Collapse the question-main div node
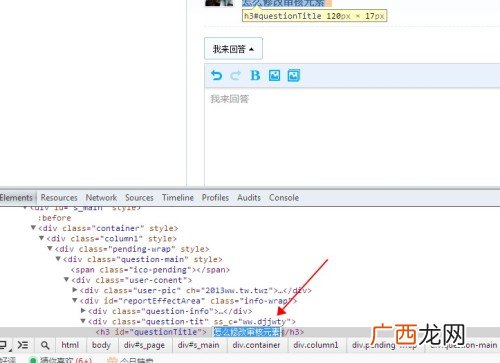The width and height of the screenshot is (500, 363). pyautogui.click(x=58, y=259)
